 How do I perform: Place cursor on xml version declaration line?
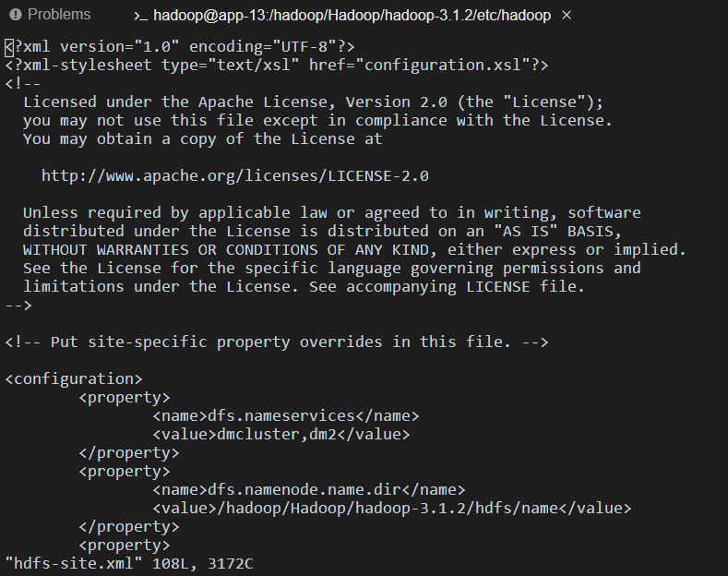tap(180, 47)
